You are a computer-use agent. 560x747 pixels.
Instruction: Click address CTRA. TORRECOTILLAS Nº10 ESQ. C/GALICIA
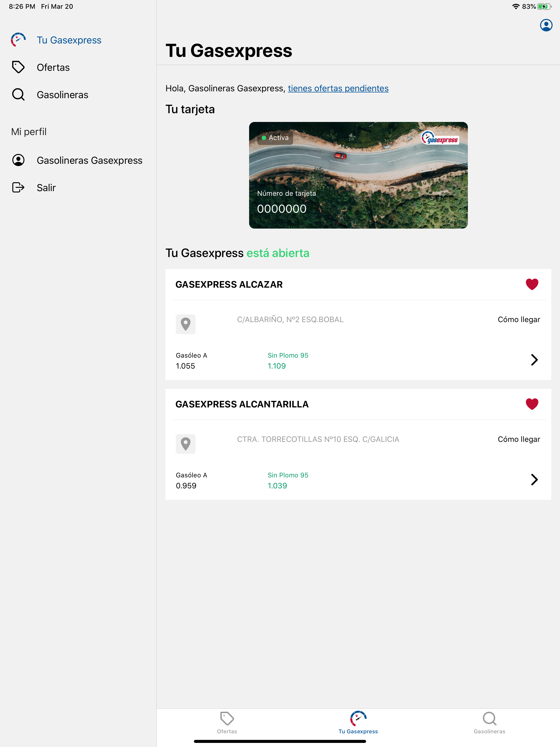coord(318,439)
